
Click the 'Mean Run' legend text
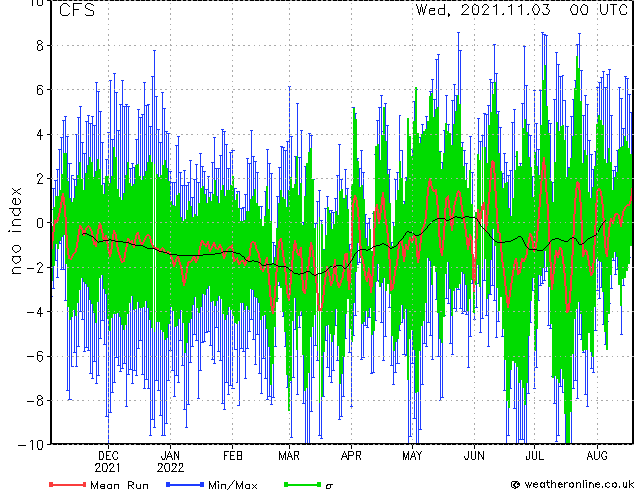119,485
